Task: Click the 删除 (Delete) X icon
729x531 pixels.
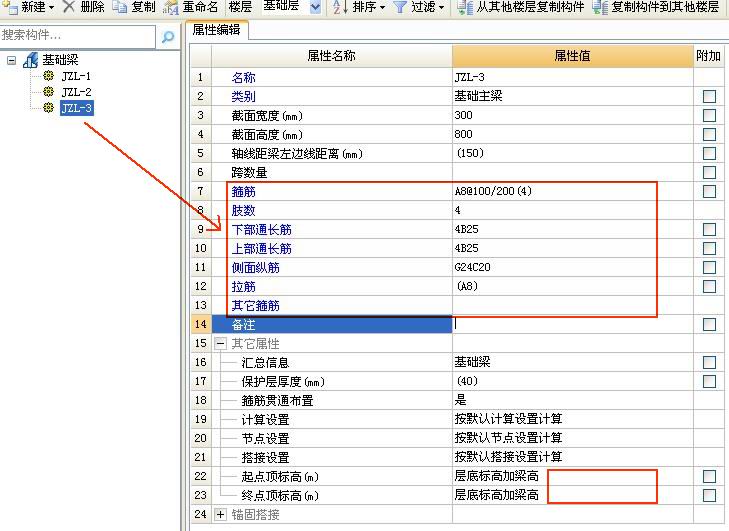Action: click(69, 7)
